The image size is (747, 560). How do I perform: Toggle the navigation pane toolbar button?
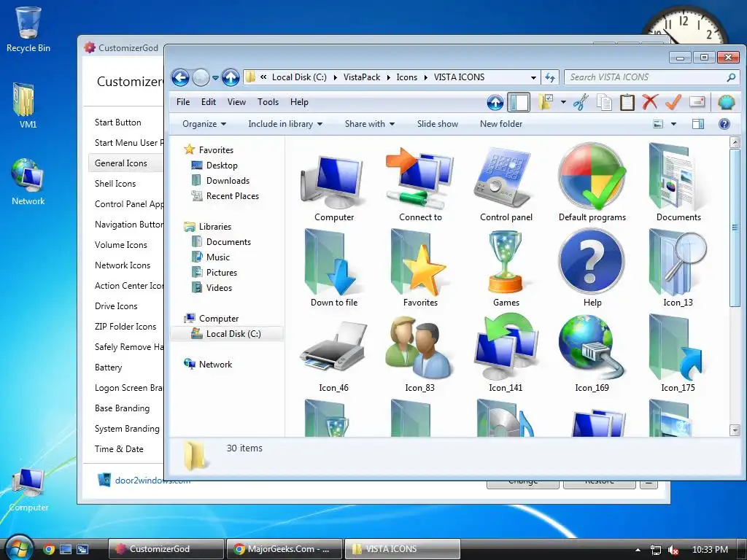pos(519,102)
